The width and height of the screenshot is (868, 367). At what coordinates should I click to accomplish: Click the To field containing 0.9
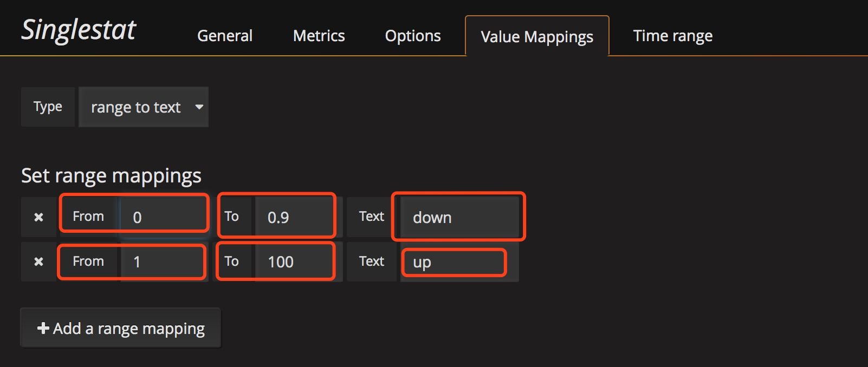pyautogui.click(x=295, y=217)
